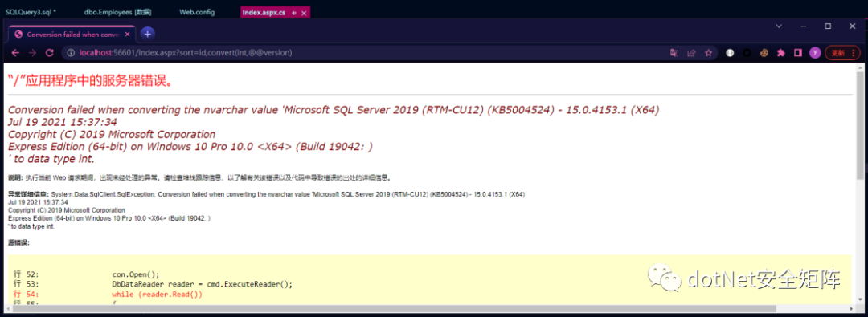Open the Extensions puzzle icon
Screen dimensions: 868x317
(x=780, y=53)
